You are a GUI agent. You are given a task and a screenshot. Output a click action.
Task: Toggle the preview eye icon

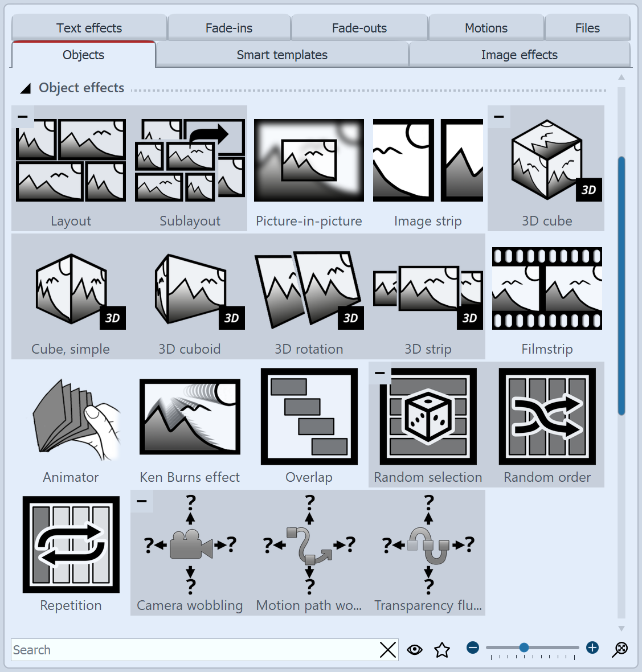(x=415, y=649)
